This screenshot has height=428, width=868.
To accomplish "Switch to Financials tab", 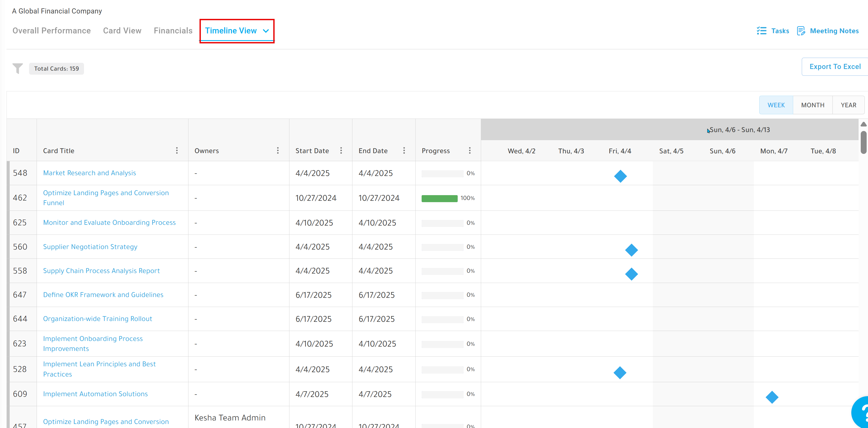I will coord(173,31).
